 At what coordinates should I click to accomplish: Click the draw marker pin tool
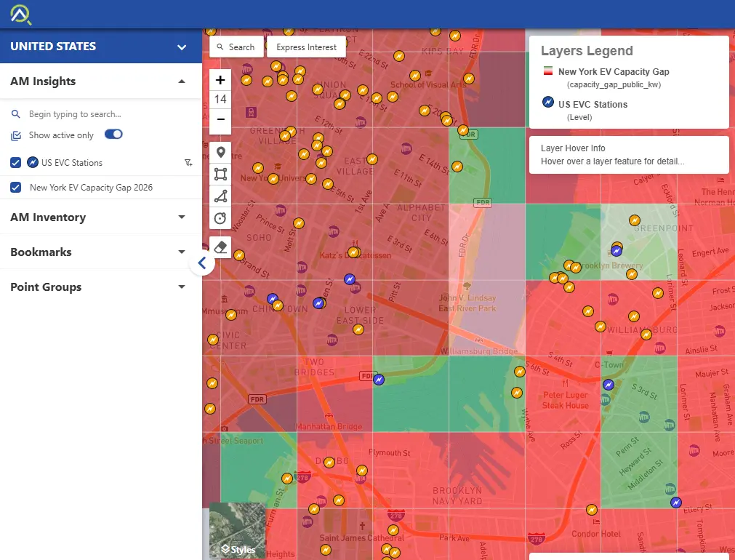coord(220,153)
